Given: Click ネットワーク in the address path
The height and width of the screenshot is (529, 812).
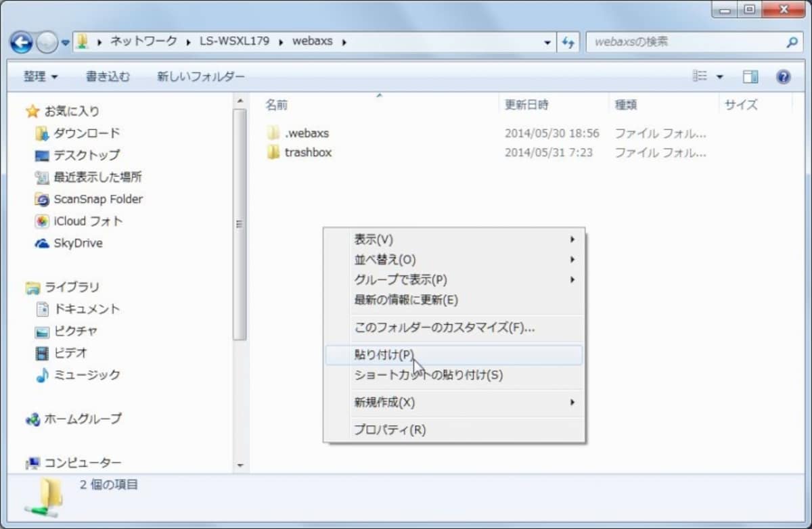Looking at the screenshot, I should coord(143,41).
